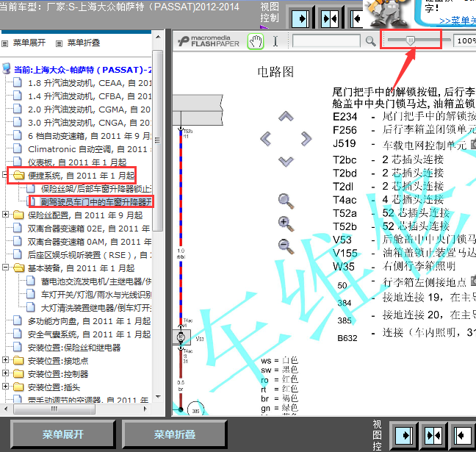Viewport: 476px width, 452px height.
Task: Click the zoom-out magnifier with minus
Action: 286,247
